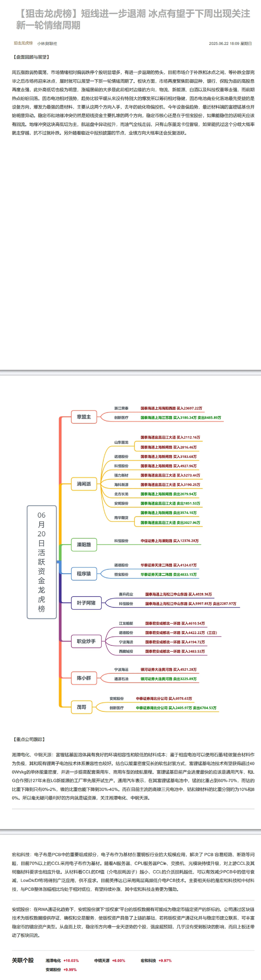Click the stock name 海科新源
Screen dimensions: 261x980
[121, 485]
